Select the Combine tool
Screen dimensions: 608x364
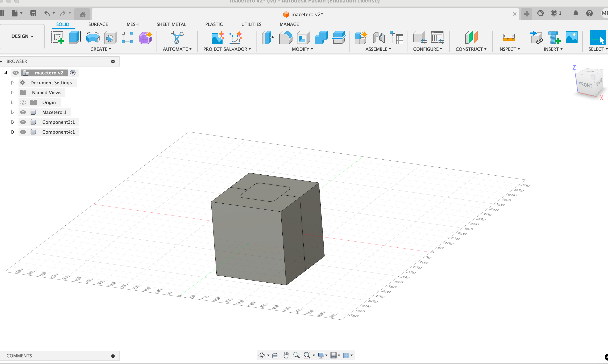[x=321, y=37]
